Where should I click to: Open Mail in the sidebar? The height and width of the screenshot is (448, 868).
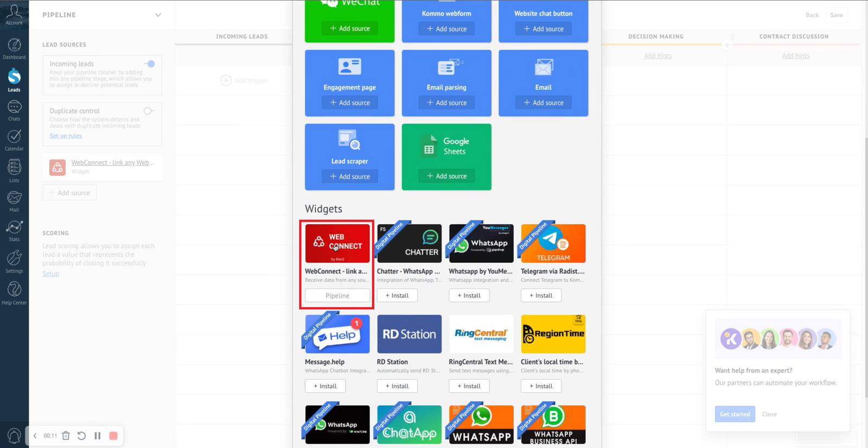tap(14, 201)
